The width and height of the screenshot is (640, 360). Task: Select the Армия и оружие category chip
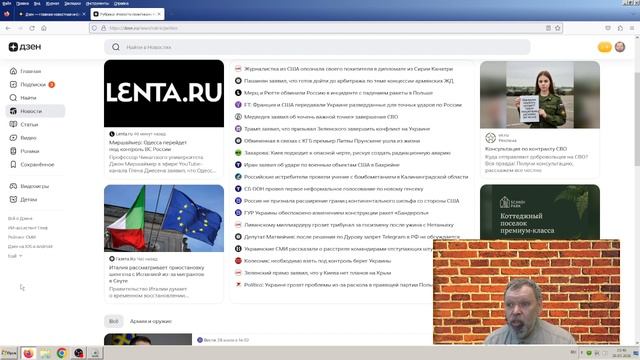pos(151,321)
